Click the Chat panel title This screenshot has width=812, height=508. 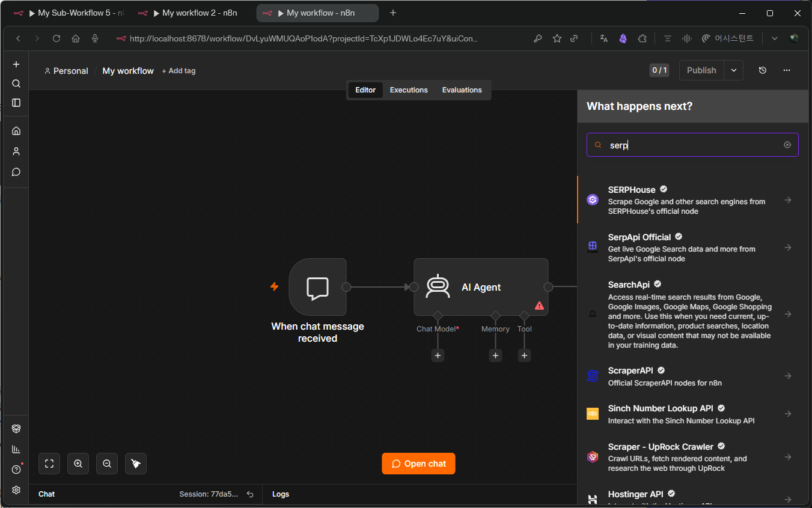pos(46,494)
